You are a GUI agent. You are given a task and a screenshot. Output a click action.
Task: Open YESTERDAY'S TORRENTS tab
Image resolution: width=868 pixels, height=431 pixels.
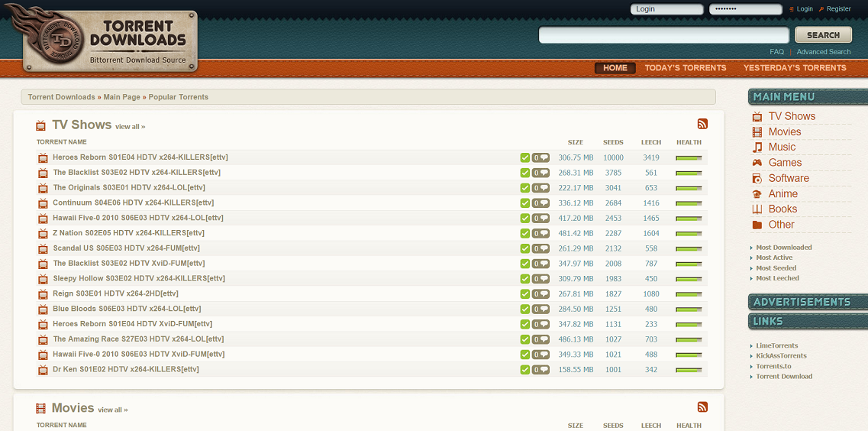[x=795, y=67]
